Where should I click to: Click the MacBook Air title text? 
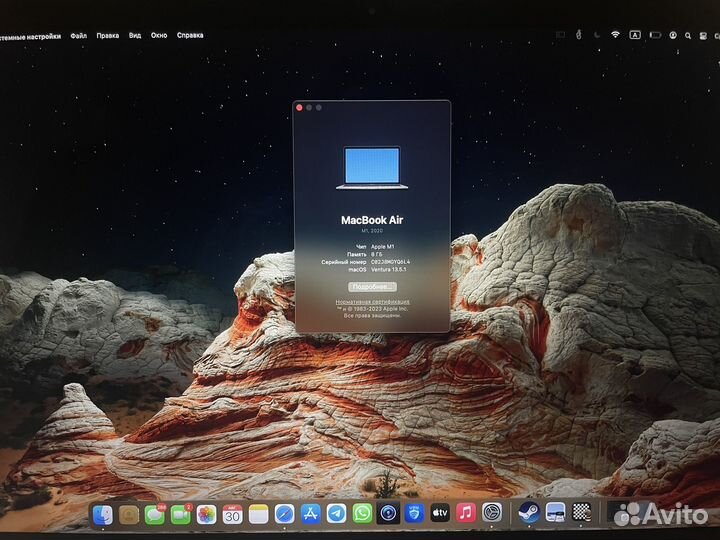point(372,220)
